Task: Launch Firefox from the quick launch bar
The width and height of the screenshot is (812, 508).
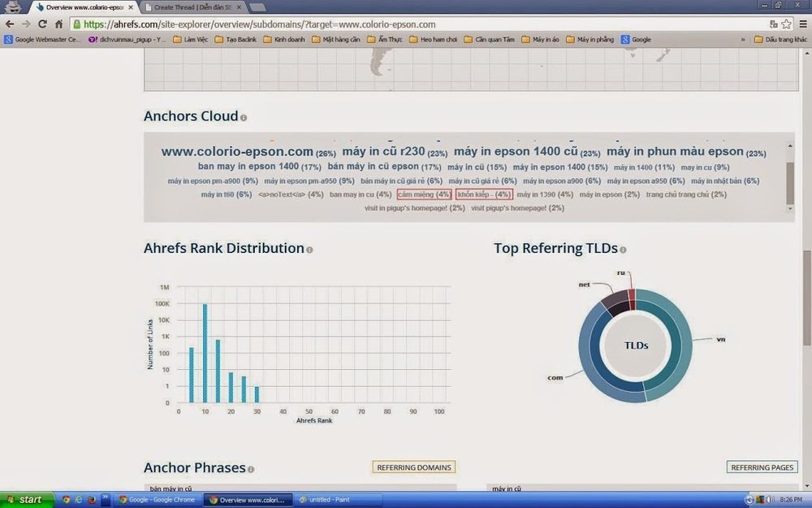Action: [x=92, y=500]
